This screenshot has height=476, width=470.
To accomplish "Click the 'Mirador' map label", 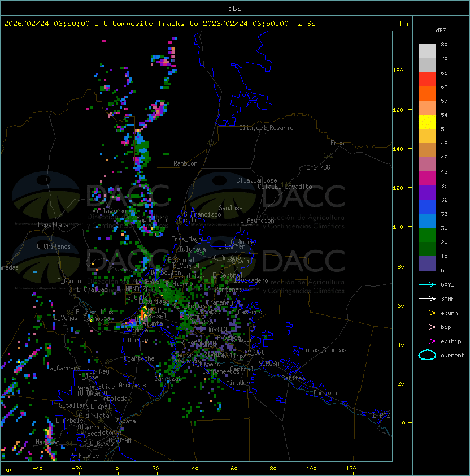I will [238, 383].
